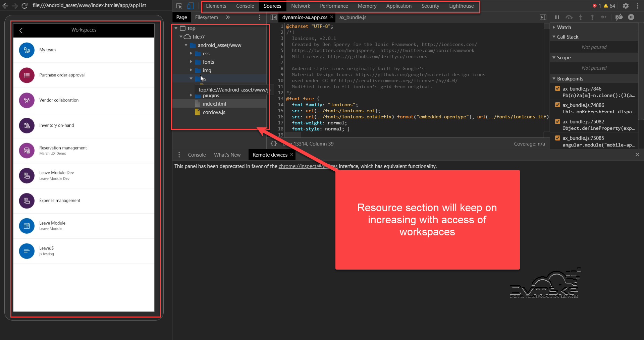Expand the css folder
Image resolution: width=644 pixels, height=340 pixels.
click(x=191, y=54)
